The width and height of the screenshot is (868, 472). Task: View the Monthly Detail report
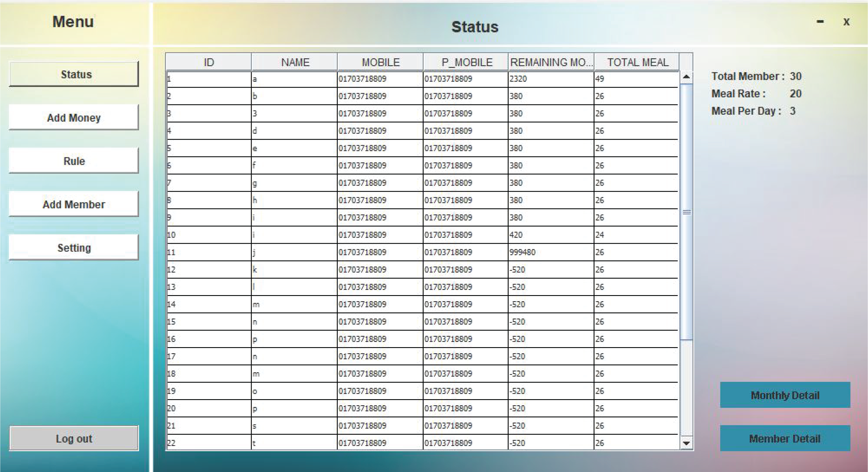tap(785, 395)
